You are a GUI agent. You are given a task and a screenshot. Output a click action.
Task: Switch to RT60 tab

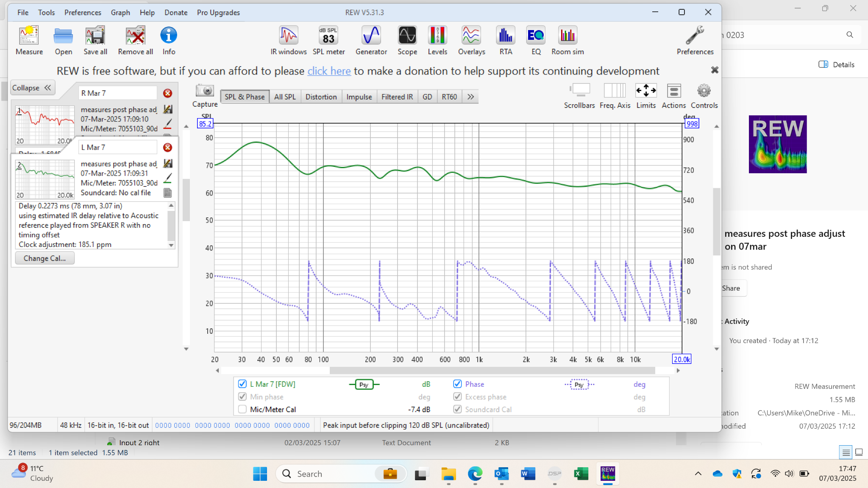tap(449, 97)
